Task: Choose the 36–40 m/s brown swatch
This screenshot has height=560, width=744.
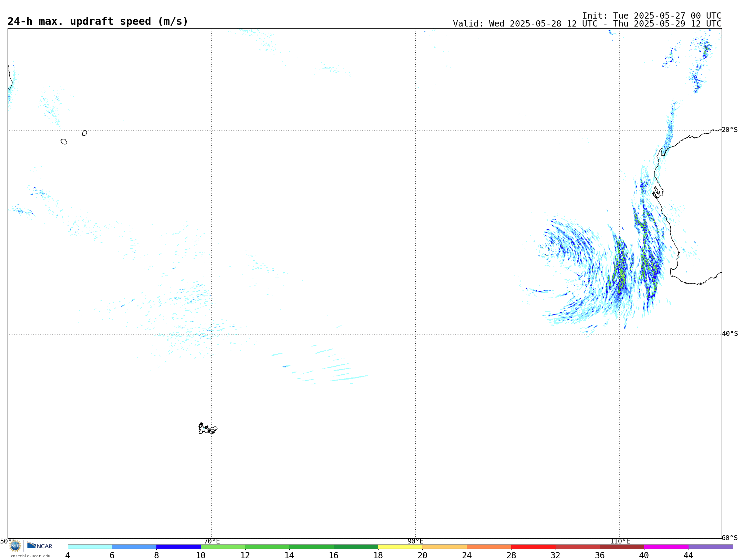Action: coord(622,547)
